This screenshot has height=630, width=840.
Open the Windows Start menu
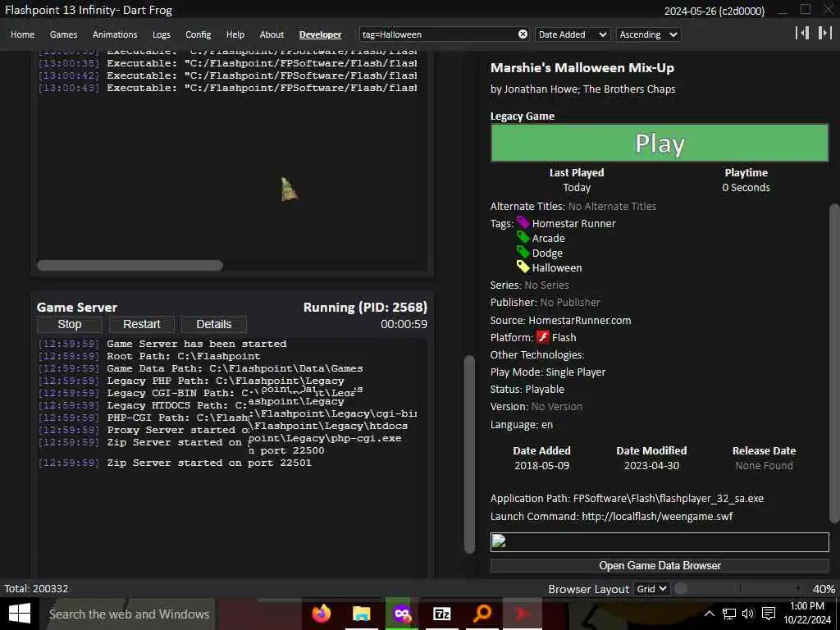click(20, 614)
